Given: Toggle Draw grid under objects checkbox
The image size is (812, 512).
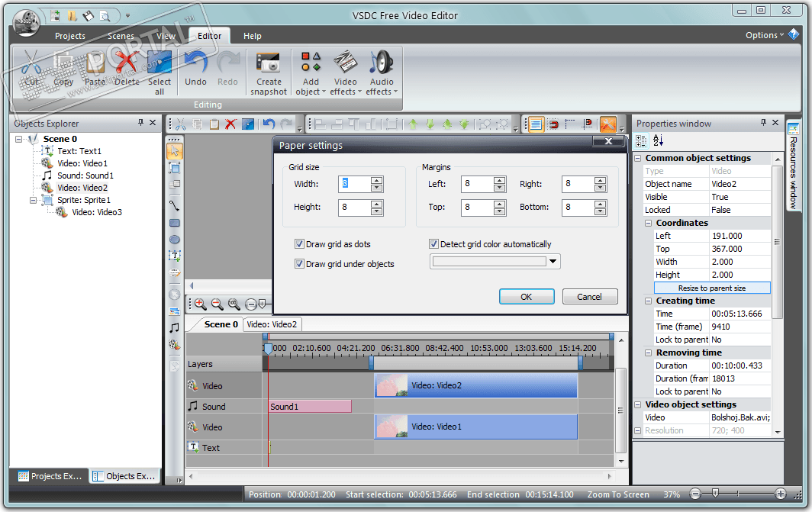Looking at the screenshot, I should click(299, 263).
